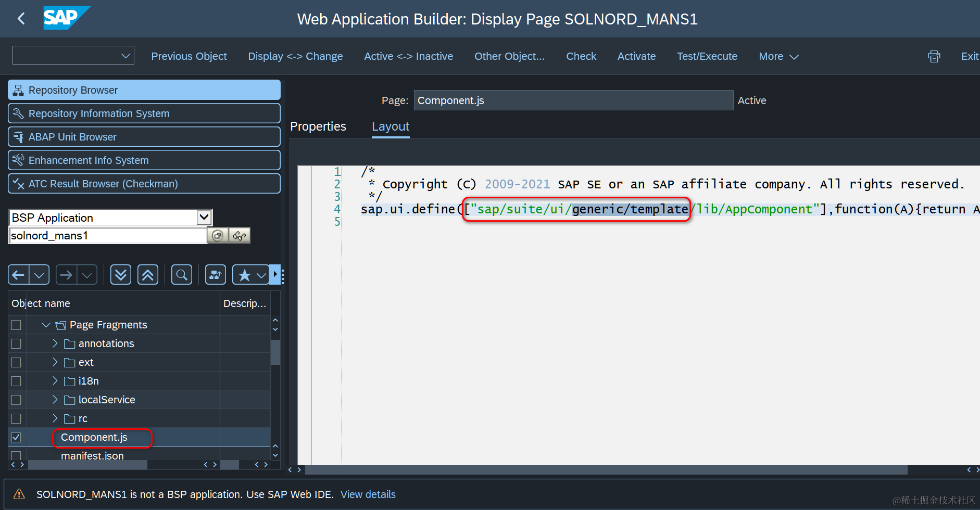
Task: Collapse all nodes with the double-up icon
Action: [x=148, y=275]
